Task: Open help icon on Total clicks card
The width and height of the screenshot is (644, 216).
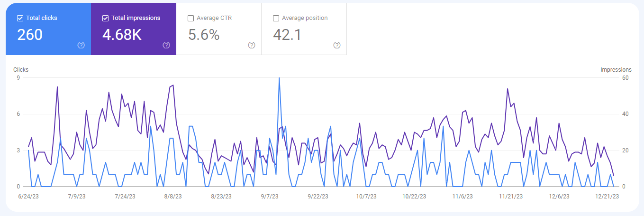Action: [x=81, y=45]
